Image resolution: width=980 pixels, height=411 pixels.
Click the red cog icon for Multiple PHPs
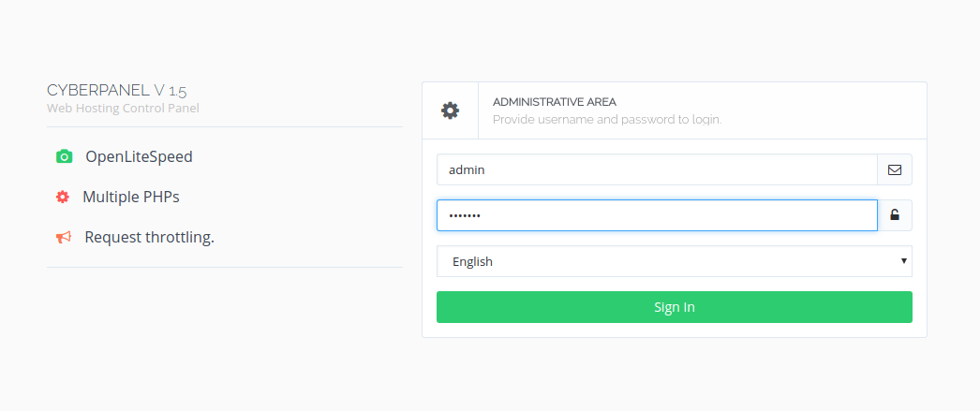click(x=63, y=197)
